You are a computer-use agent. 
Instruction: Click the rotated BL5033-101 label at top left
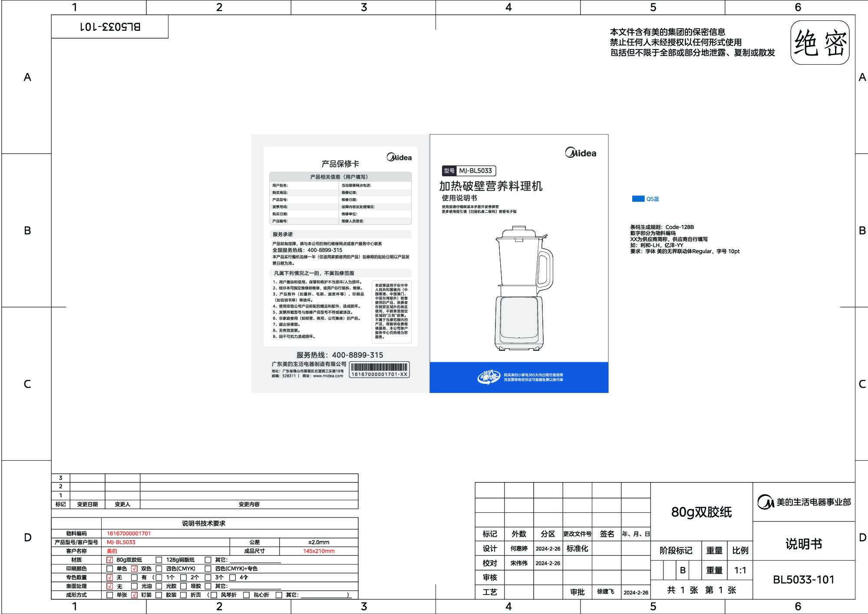[x=110, y=27]
